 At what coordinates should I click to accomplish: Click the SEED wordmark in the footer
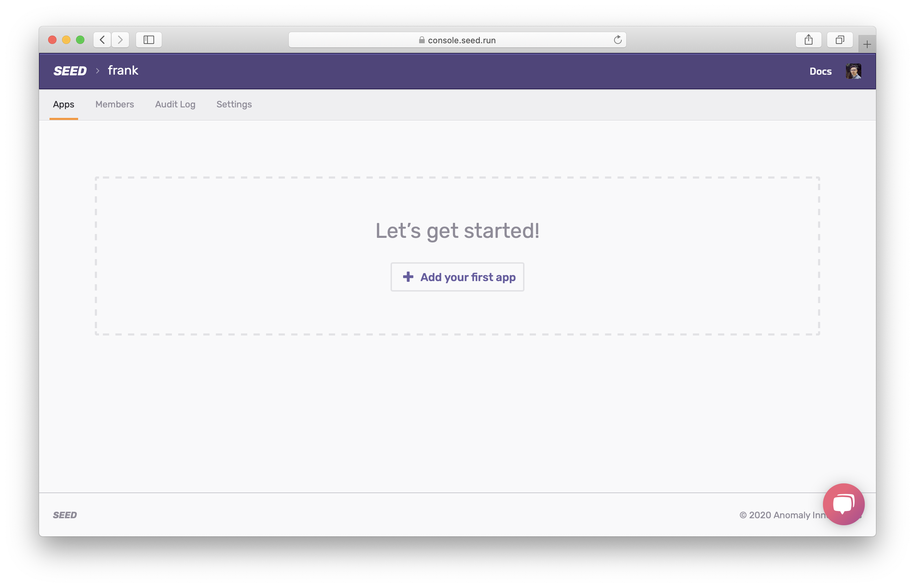coord(65,515)
